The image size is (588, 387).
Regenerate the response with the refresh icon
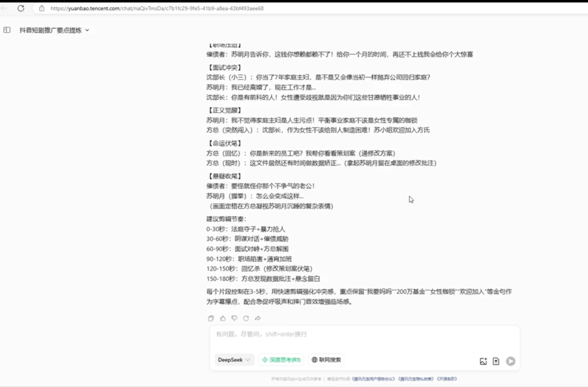[246, 318]
